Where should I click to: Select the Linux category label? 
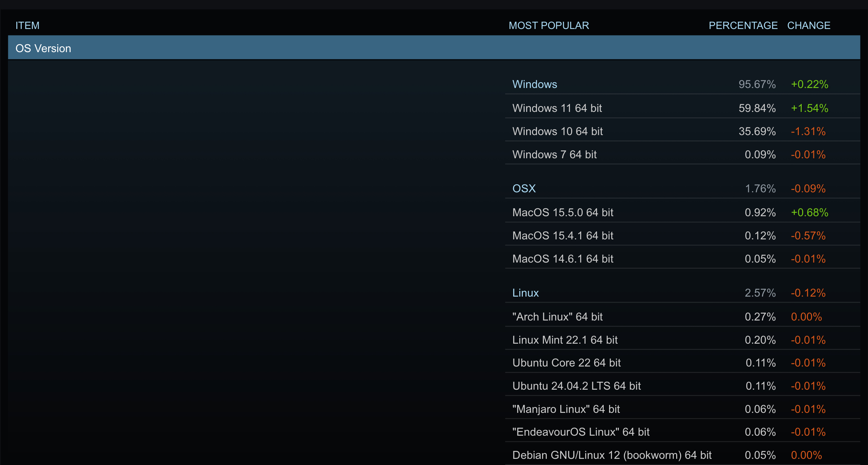(x=525, y=293)
